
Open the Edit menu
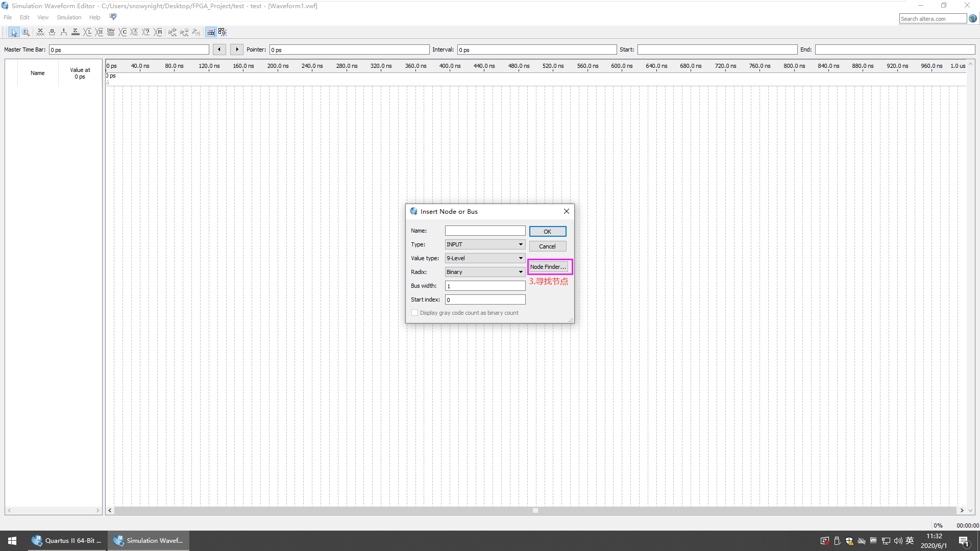[x=24, y=17]
